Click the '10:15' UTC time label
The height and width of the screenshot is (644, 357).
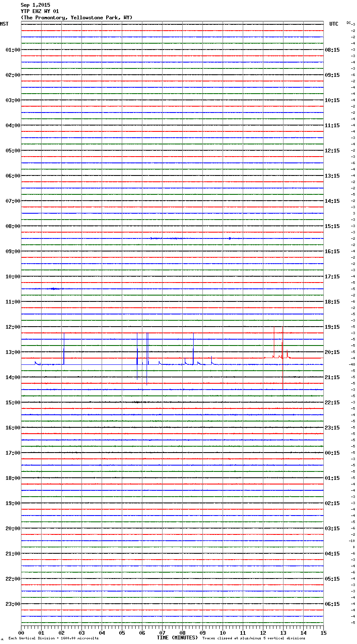coord(332,100)
